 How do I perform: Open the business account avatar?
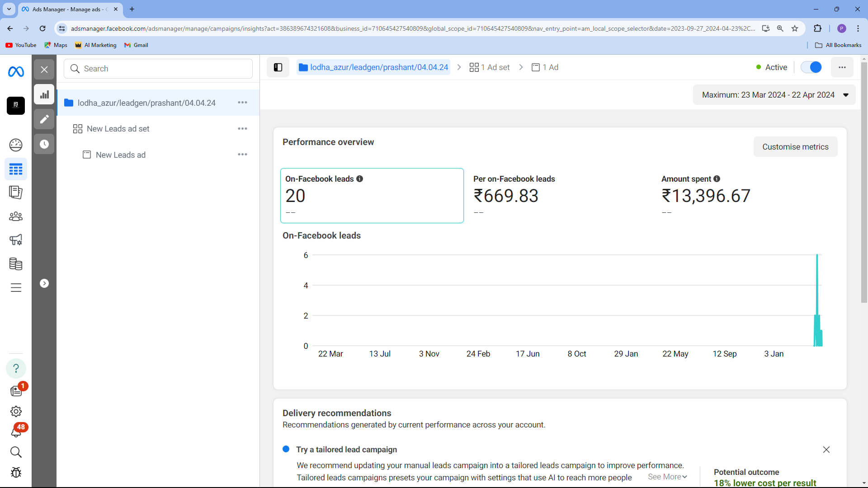click(x=16, y=105)
